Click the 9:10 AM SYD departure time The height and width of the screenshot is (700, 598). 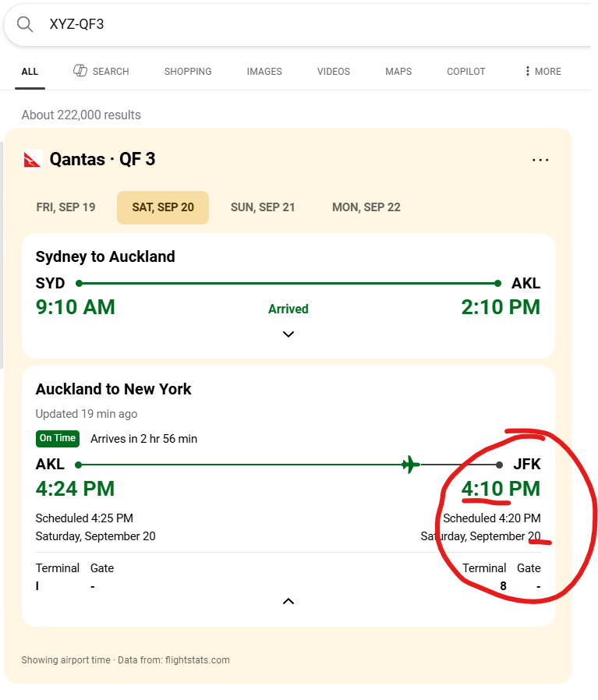pyautogui.click(x=76, y=307)
